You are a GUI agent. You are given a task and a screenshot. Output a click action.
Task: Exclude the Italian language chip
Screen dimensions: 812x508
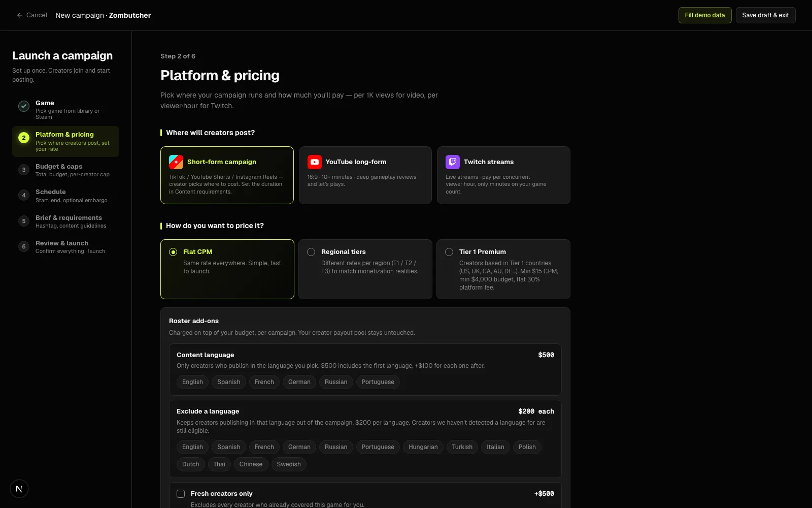(x=495, y=447)
